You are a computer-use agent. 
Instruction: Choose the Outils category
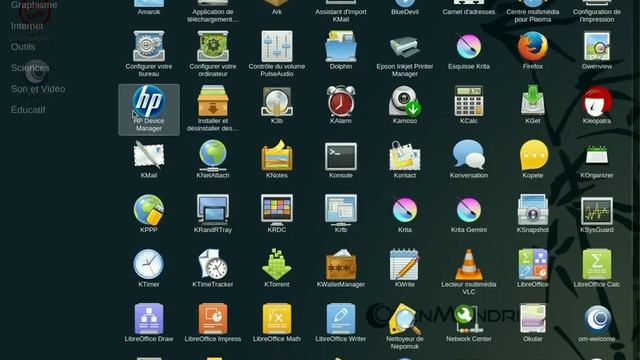(23, 47)
